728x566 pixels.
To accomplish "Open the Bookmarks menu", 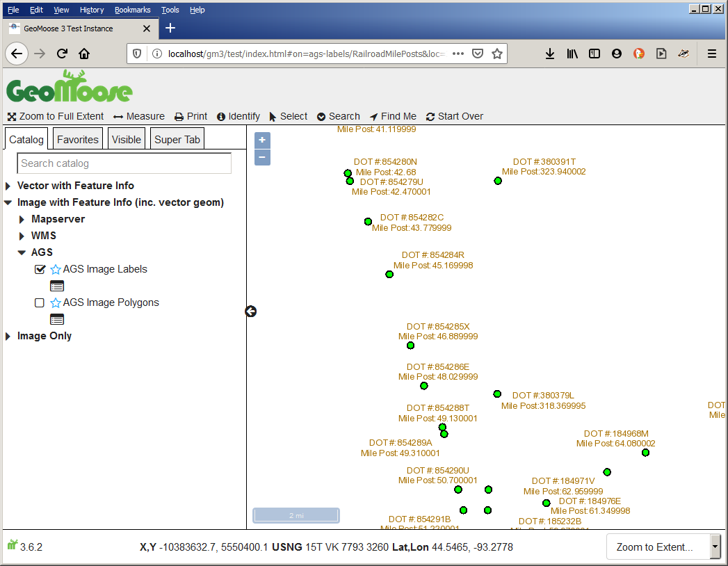I will pos(132,10).
